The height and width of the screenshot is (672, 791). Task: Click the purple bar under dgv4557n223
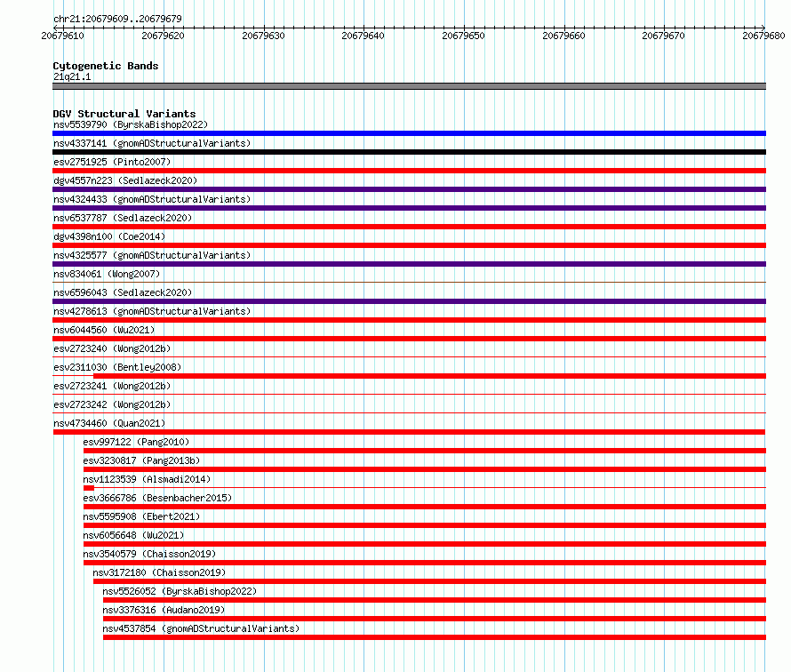click(409, 189)
